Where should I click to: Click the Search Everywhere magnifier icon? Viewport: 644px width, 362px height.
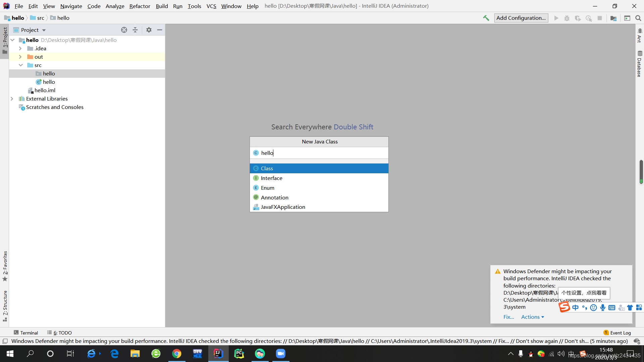638,18
